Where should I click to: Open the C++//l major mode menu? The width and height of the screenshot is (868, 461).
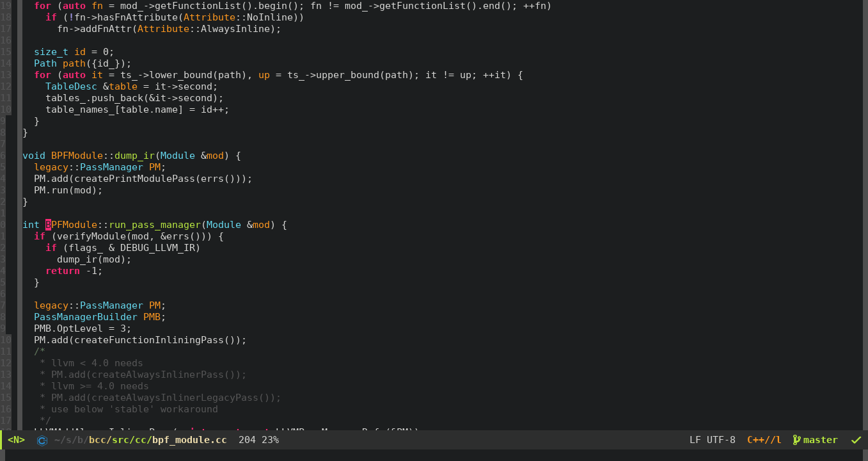click(764, 440)
